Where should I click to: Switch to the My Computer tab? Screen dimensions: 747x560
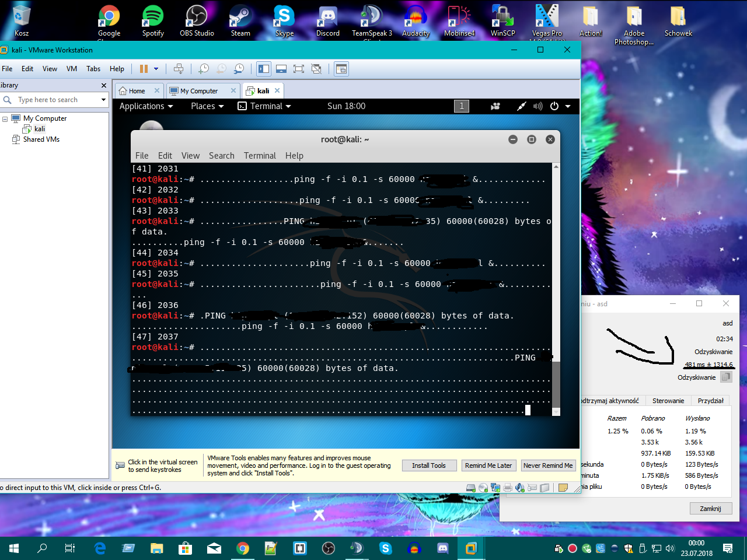(199, 91)
